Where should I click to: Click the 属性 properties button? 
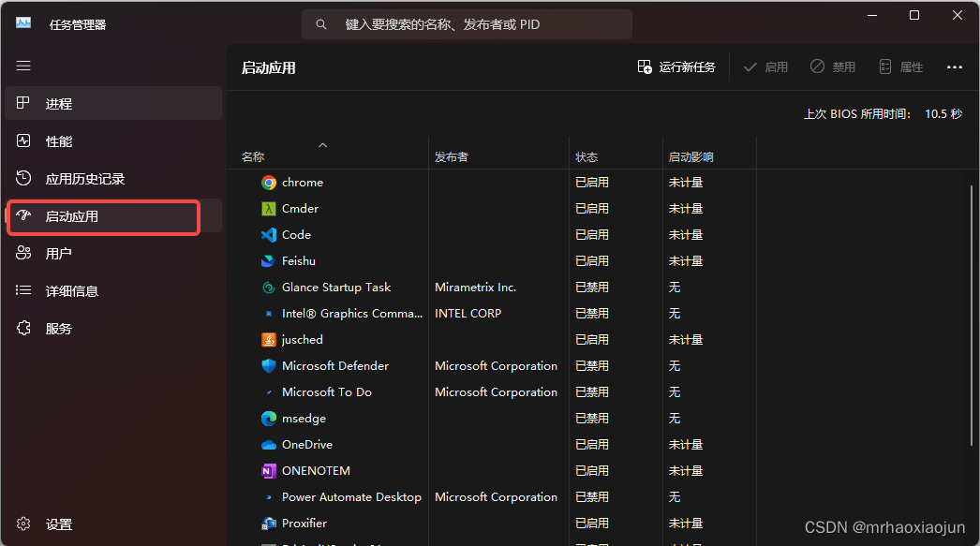(900, 66)
